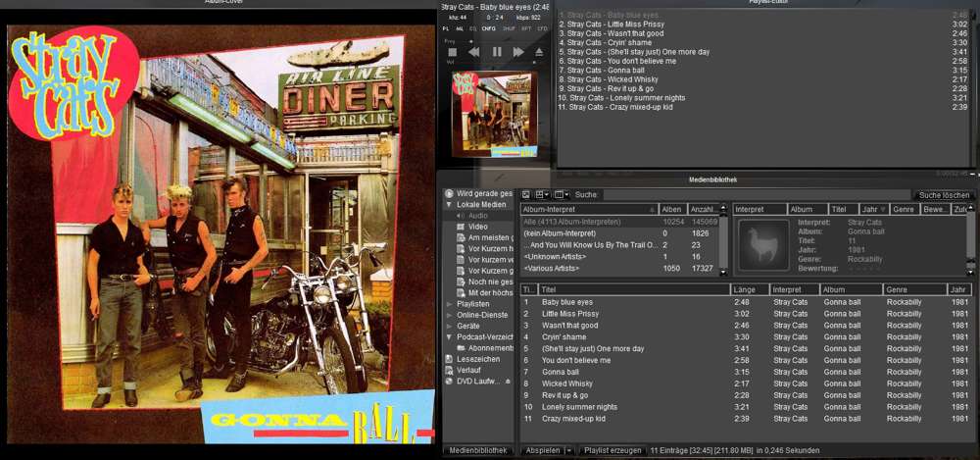Click the album art view icon beside search
Screen dimensions: 980x460
[525, 195]
